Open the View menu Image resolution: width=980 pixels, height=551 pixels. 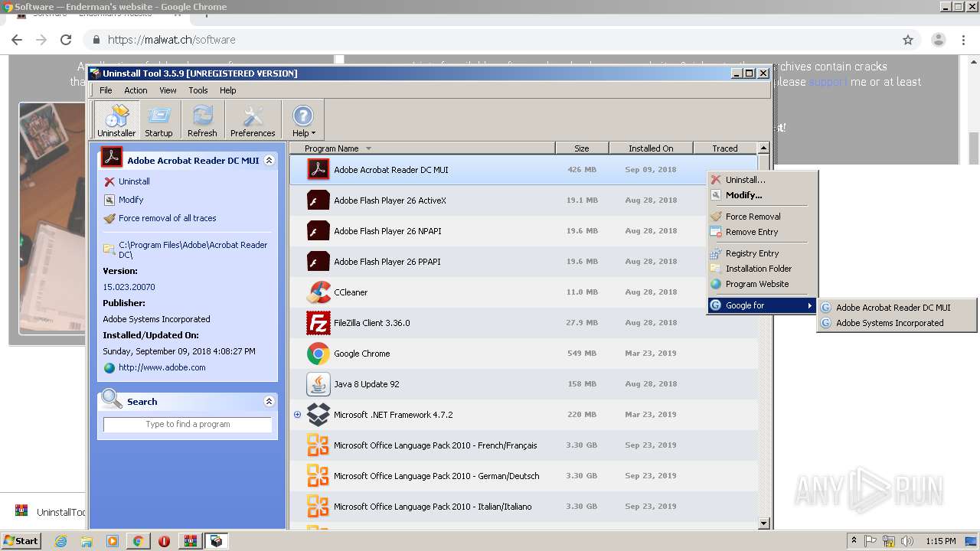pyautogui.click(x=168, y=90)
